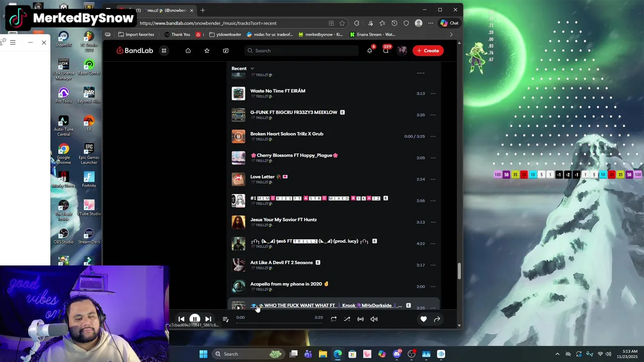Screen dimensions: 644x362
Task: Open options for Jesus Your My Savior track
Action: [x=433, y=222]
